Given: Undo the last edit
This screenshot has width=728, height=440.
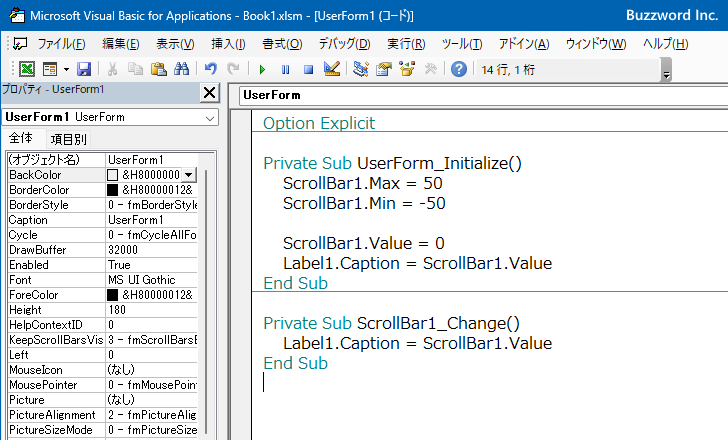Looking at the screenshot, I should [210, 69].
